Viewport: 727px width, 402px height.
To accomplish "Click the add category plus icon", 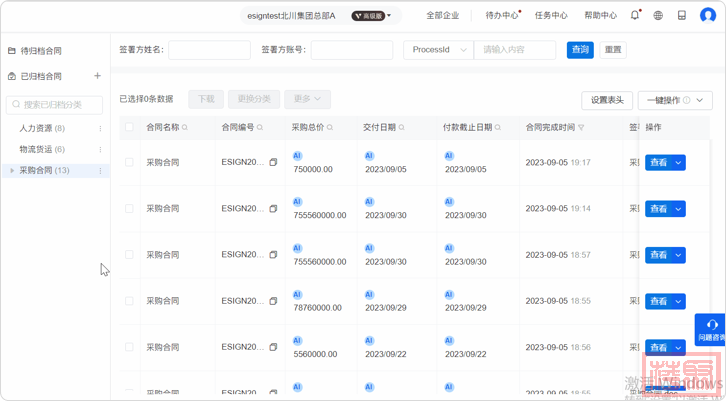I will pos(97,76).
